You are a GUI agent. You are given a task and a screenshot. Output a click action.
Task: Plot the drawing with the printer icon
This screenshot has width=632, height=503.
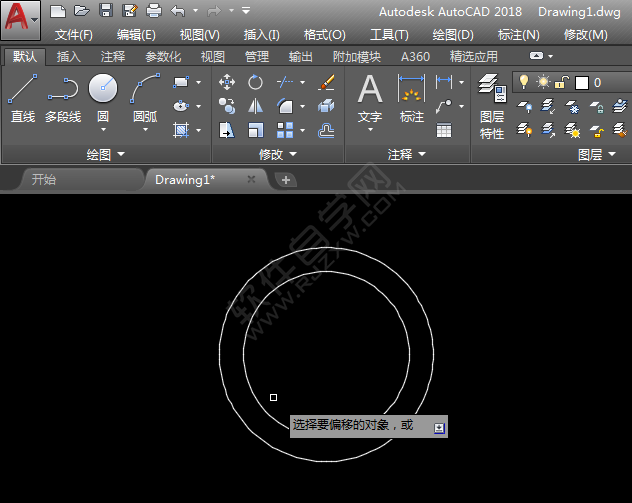pos(154,10)
